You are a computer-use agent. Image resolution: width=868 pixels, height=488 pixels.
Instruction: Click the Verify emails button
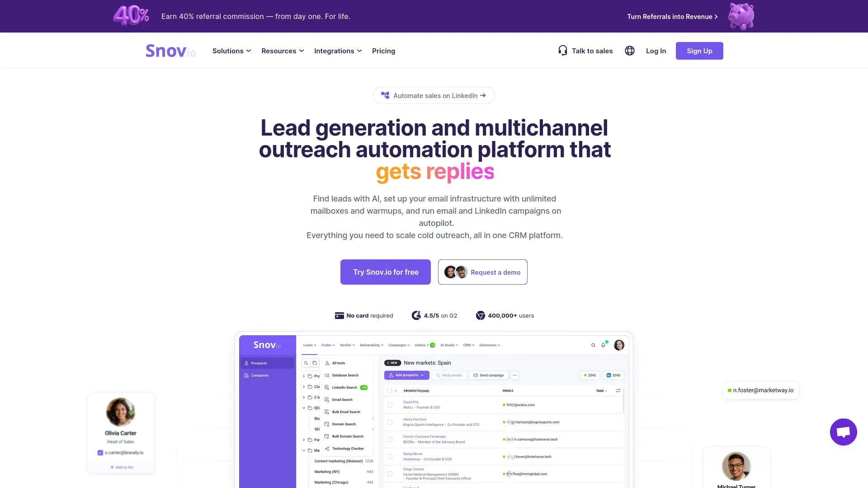click(x=449, y=375)
